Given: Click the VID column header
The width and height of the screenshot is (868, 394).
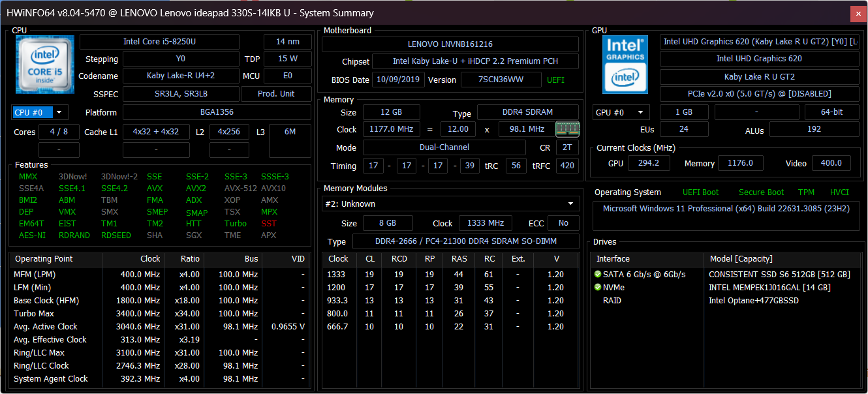Looking at the screenshot, I should click(285, 259).
